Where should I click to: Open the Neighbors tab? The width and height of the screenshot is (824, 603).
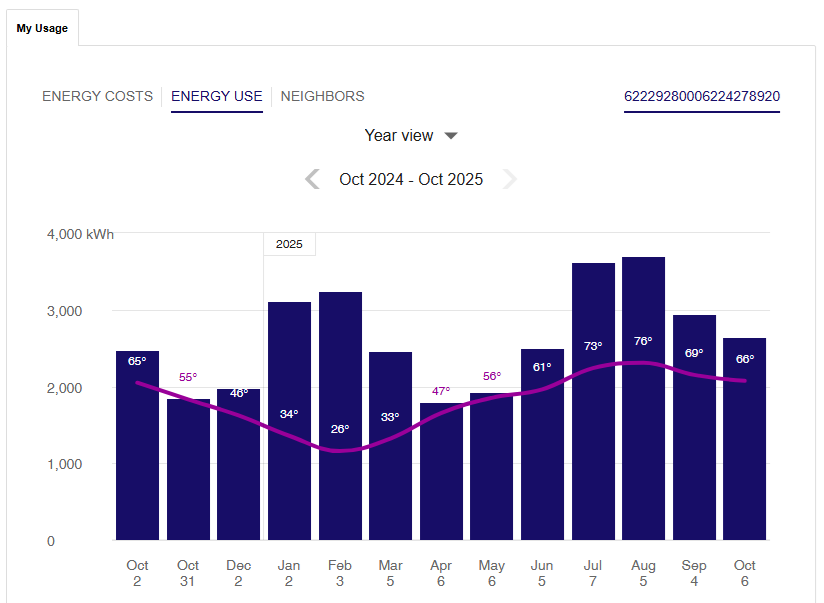tap(322, 97)
